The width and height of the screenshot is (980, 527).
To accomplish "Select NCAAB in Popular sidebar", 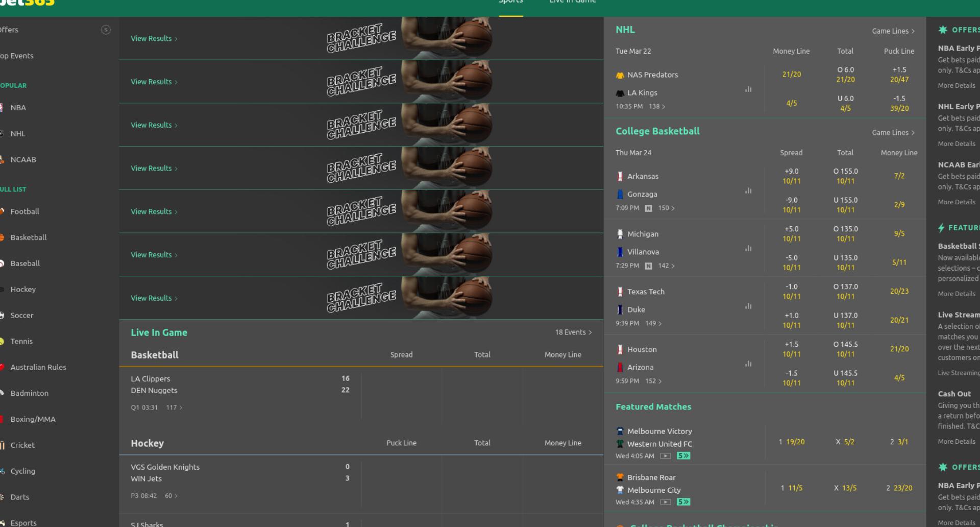I will (23, 160).
